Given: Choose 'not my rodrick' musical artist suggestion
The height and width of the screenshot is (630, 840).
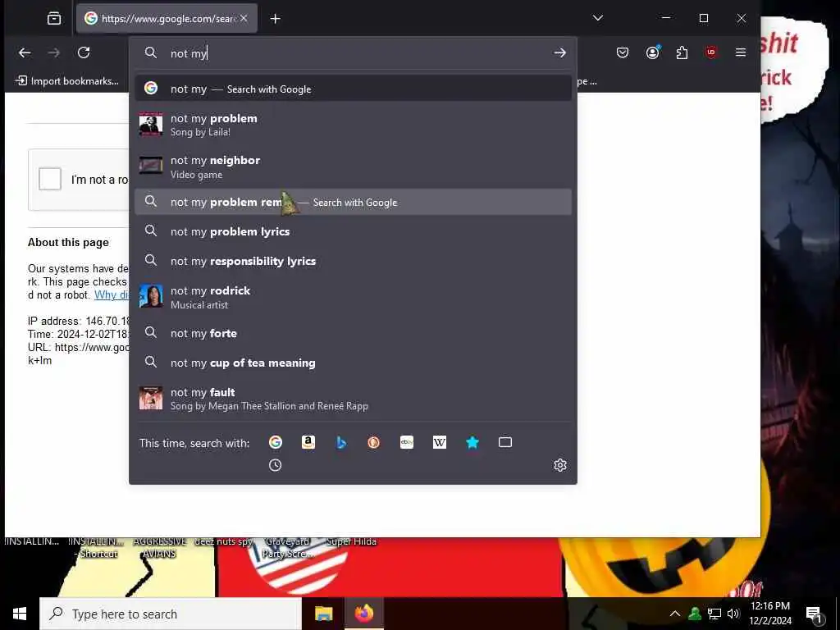Looking at the screenshot, I should pyautogui.click(x=353, y=297).
